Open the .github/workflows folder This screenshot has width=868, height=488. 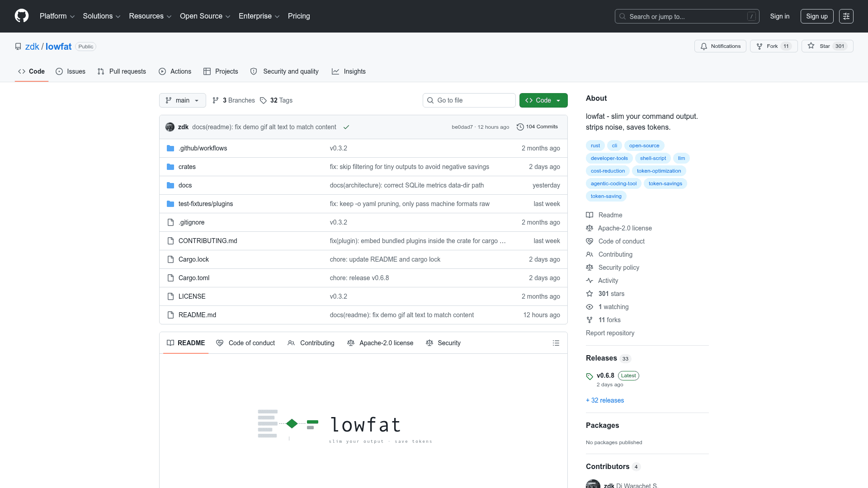pos(203,148)
